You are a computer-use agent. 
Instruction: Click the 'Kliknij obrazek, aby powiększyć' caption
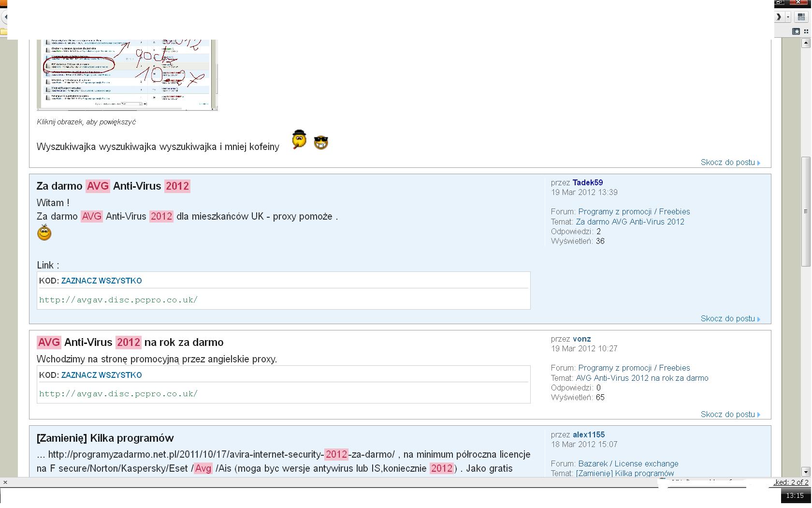click(x=86, y=122)
